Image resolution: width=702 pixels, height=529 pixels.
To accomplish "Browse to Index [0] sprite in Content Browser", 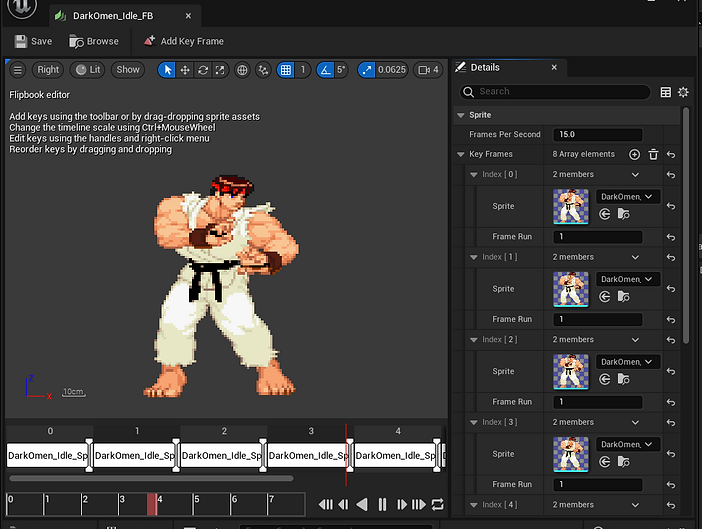I will point(623,214).
